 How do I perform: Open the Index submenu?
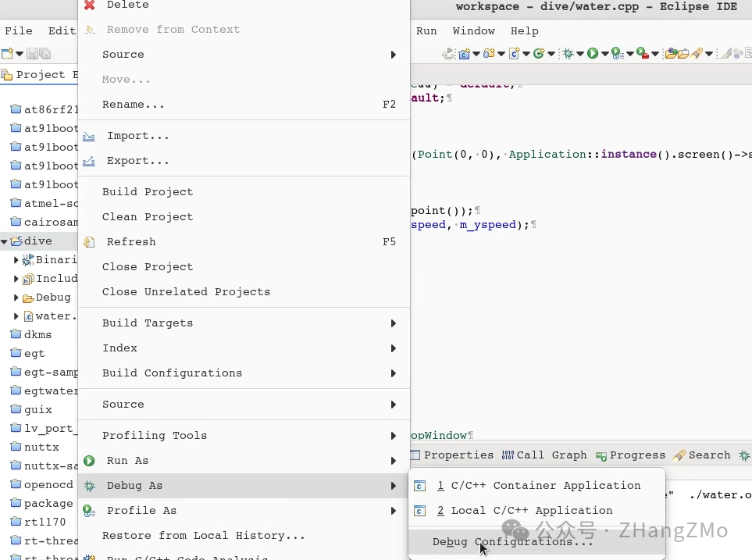pyautogui.click(x=244, y=348)
